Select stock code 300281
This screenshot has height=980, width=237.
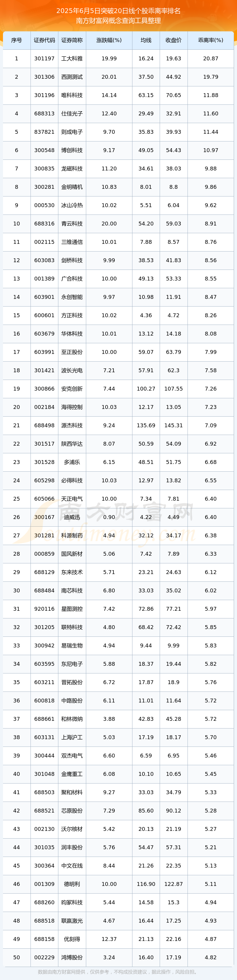(44, 187)
